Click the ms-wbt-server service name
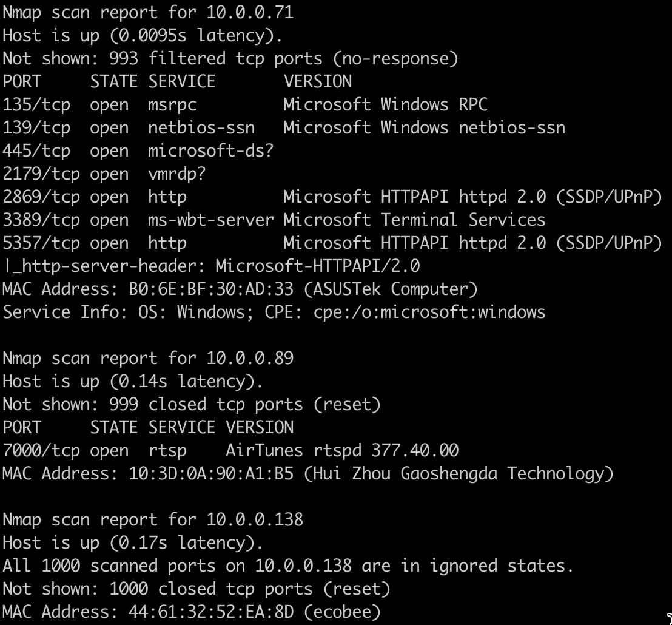Viewport: 672px width, 625px height. click(x=210, y=220)
